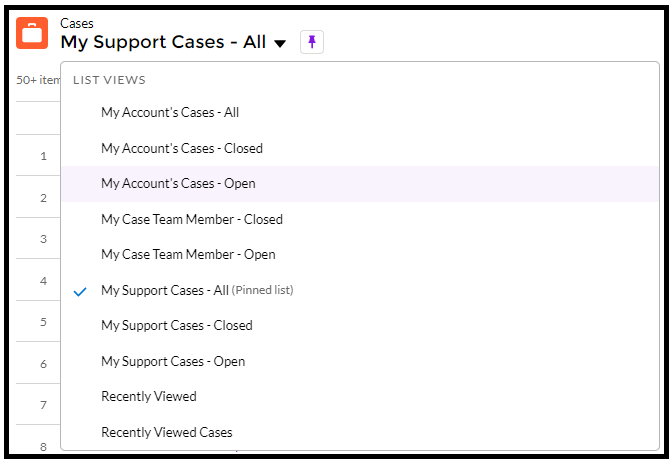Click row number 1 in the list

[43, 156]
